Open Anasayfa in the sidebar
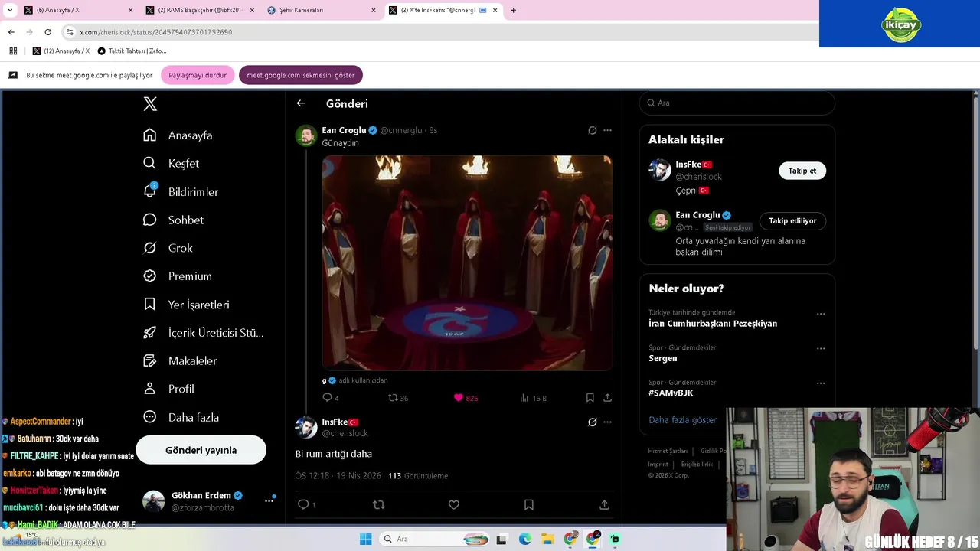Image resolution: width=980 pixels, height=551 pixels. click(178, 135)
